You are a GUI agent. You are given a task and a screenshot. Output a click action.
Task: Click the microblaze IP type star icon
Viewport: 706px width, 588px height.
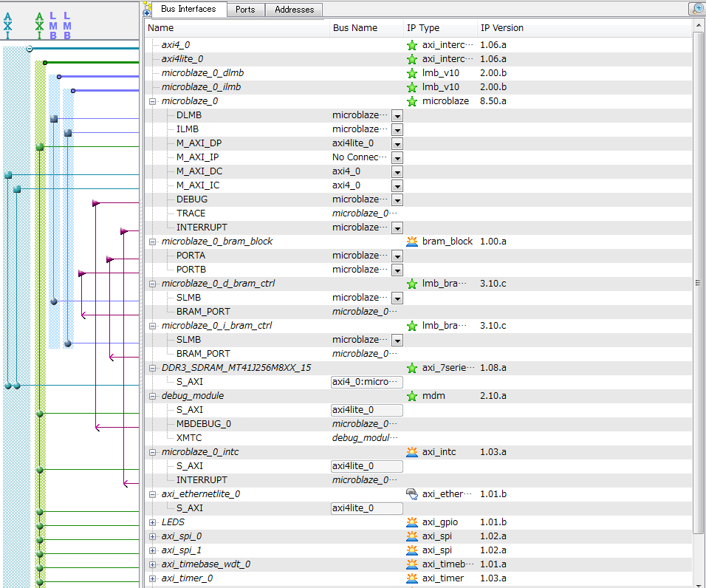coord(412,101)
